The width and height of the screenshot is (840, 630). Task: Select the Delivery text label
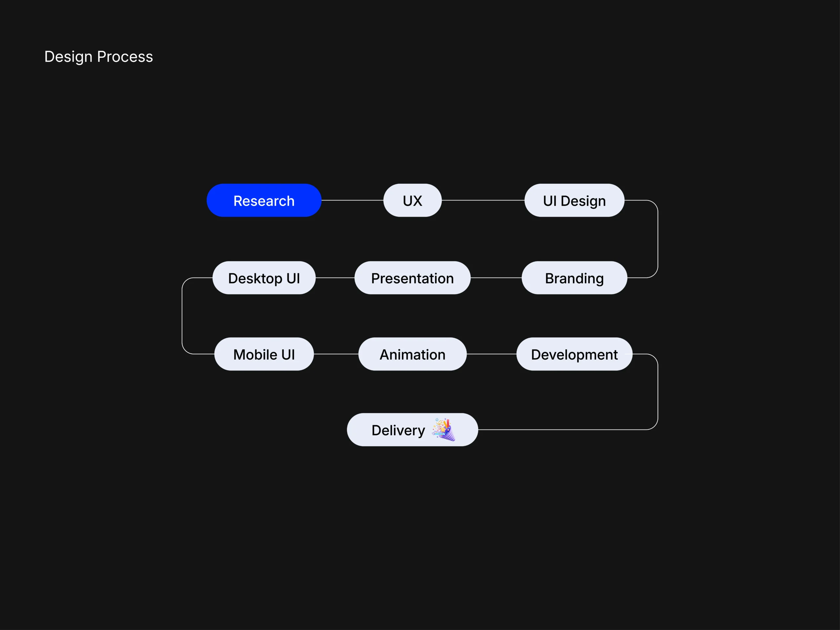tap(398, 430)
